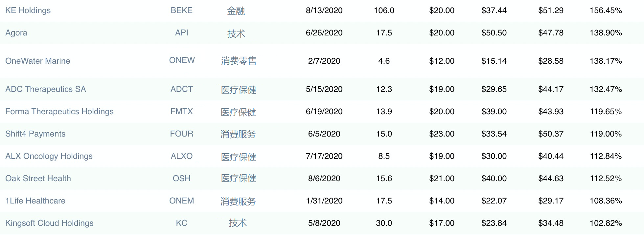
Task: Click 消费零售 sector in OneWater Marine row
Action: tap(239, 61)
